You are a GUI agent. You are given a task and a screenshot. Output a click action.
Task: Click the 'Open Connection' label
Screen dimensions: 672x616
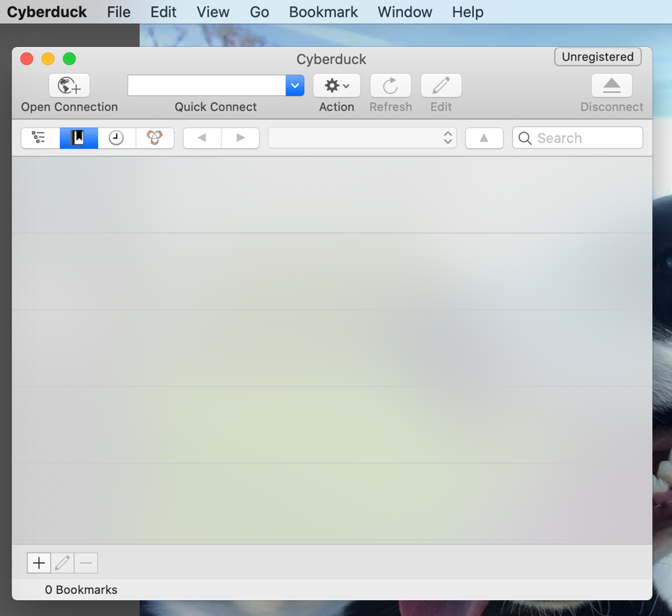(x=70, y=107)
